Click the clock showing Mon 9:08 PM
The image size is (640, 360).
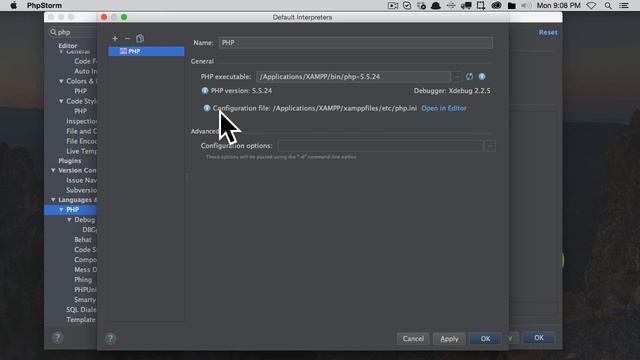(x=558, y=5)
